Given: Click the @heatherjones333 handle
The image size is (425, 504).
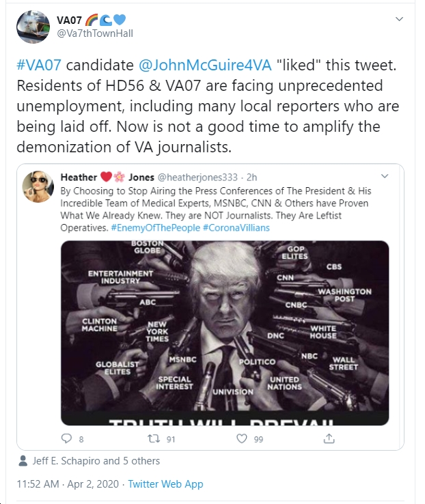Looking at the screenshot, I should point(197,177).
